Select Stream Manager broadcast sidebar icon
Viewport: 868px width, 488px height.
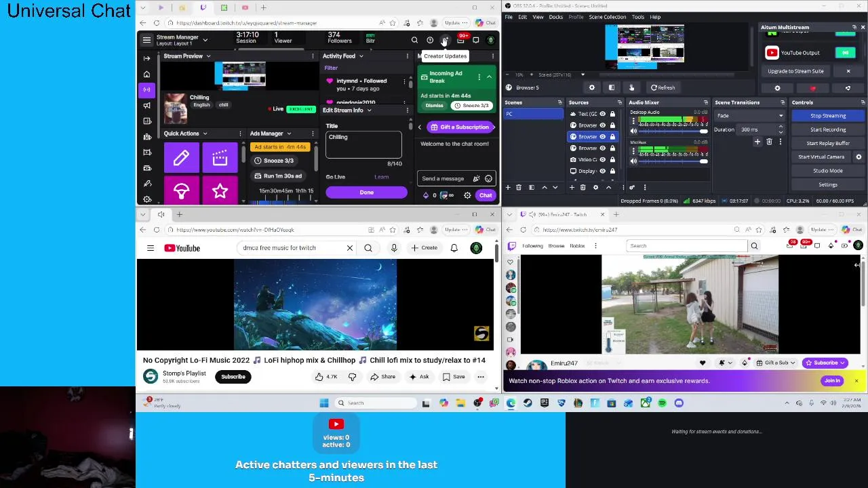coord(147,89)
